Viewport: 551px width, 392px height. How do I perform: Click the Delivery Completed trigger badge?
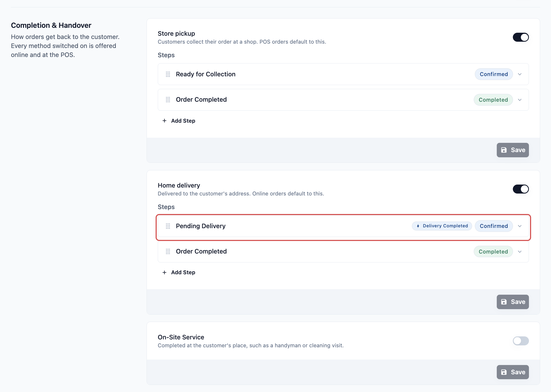tap(442, 226)
